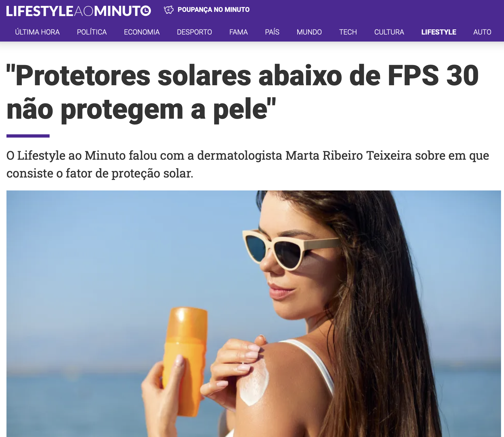The image size is (504, 437).
Task: Click the active Lifestyle tab
Action: pos(439,32)
